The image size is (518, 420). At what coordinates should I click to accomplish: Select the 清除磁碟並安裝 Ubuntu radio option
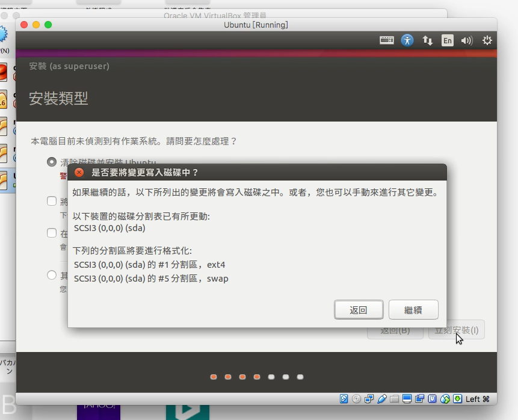click(52, 162)
